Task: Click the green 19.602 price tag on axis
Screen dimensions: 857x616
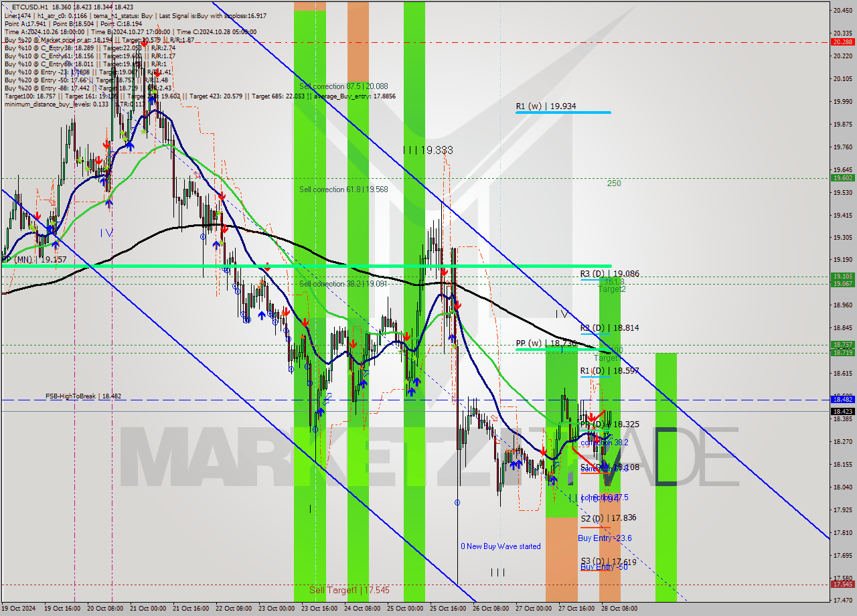Action: (842, 177)
